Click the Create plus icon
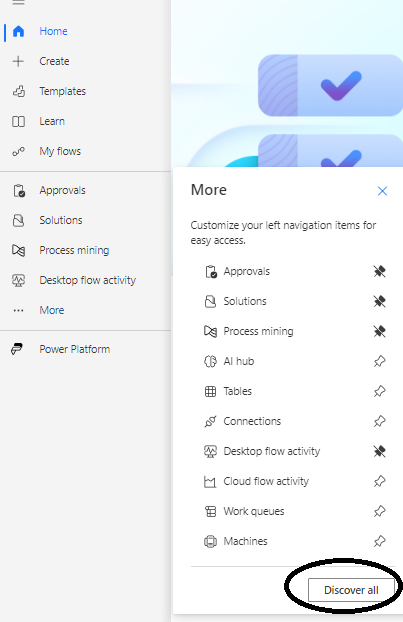Viewport: 403px width, 622px height. (18, 61)
